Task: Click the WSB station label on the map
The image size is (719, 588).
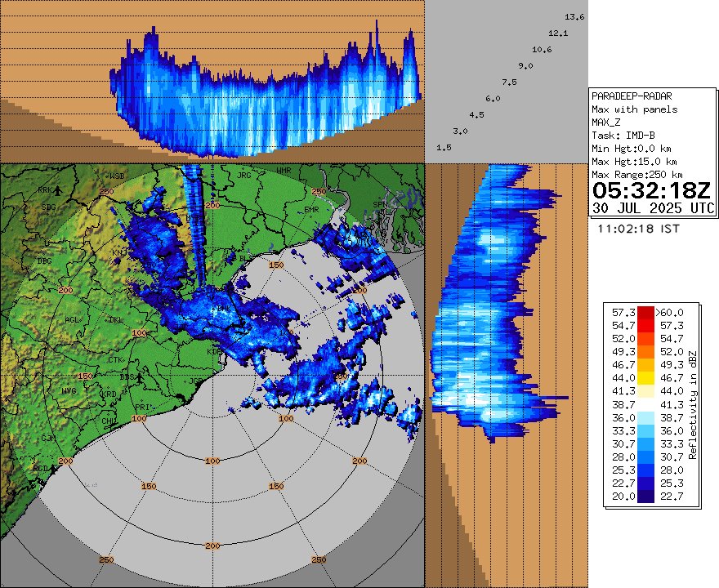Action: coord(118,176)
